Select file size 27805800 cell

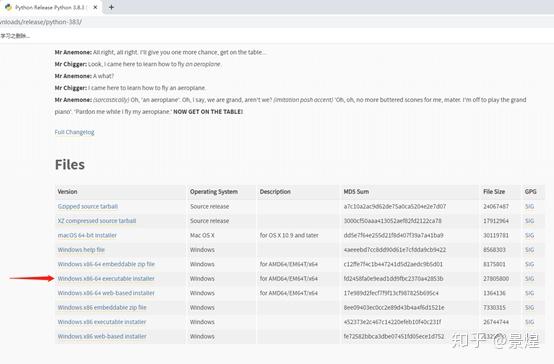[x=496, y=279]
